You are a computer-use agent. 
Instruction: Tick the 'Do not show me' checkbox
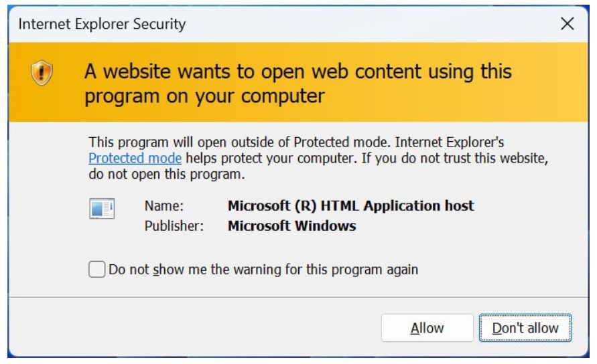(x=97, y=270)
